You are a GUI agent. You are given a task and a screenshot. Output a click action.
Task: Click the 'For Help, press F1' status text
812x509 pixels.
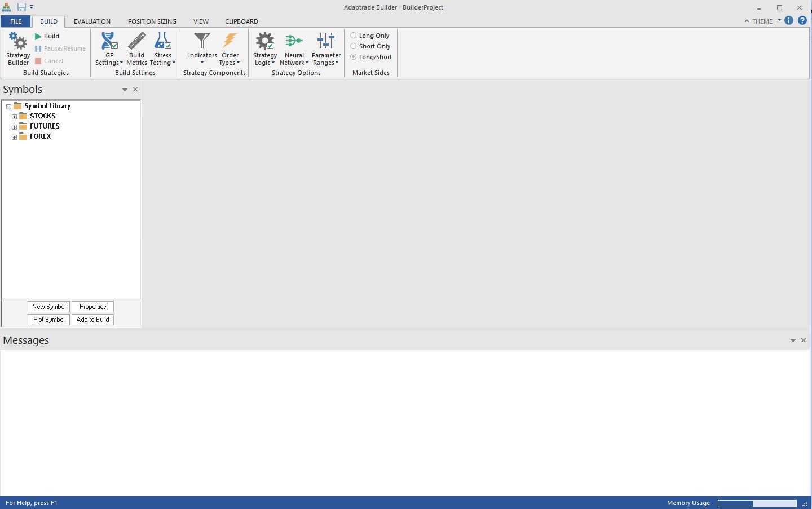32,503
